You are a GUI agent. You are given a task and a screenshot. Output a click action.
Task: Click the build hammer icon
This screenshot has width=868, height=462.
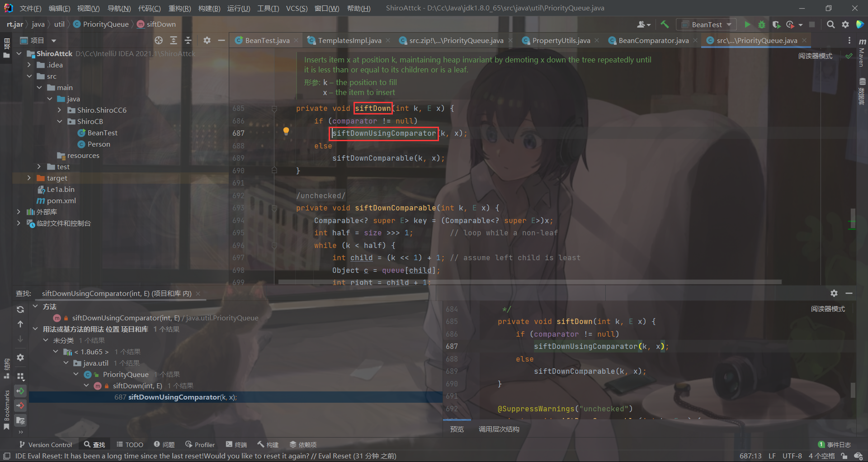coord(665,24)
